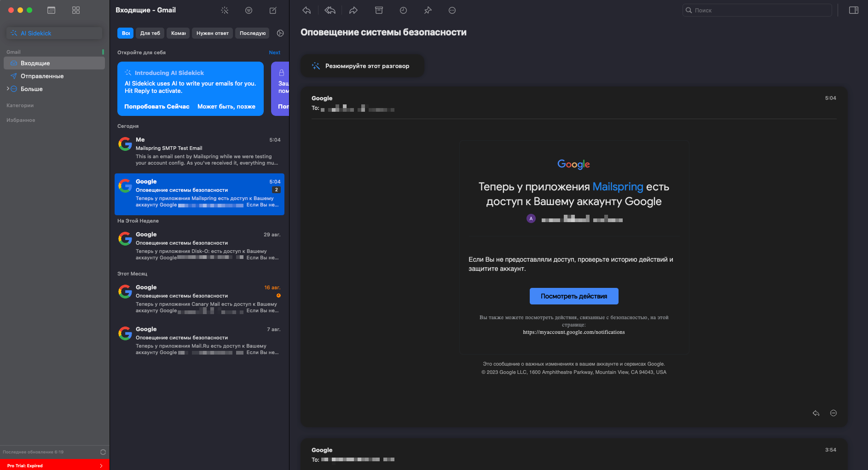Expand the Больше folder group

[x=8, y=89]
